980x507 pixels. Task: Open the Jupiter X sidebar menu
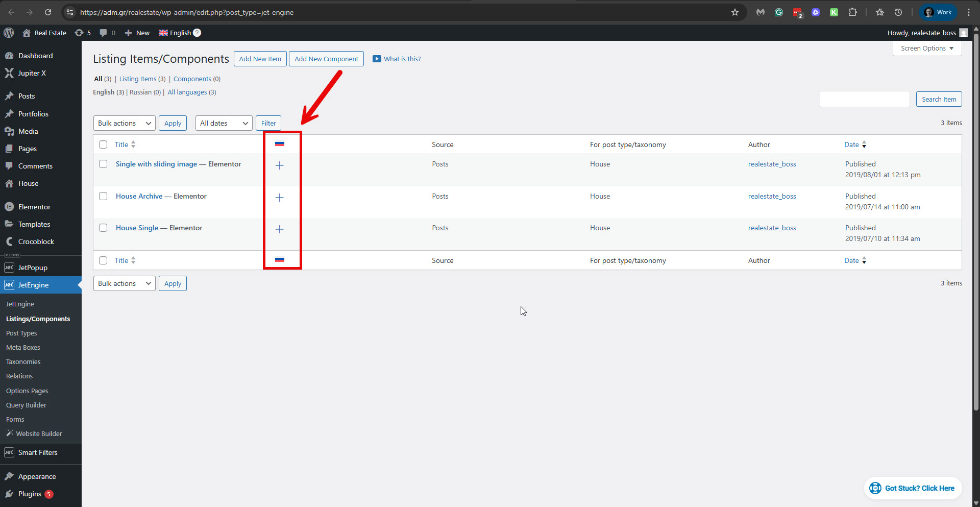point(32,73)
